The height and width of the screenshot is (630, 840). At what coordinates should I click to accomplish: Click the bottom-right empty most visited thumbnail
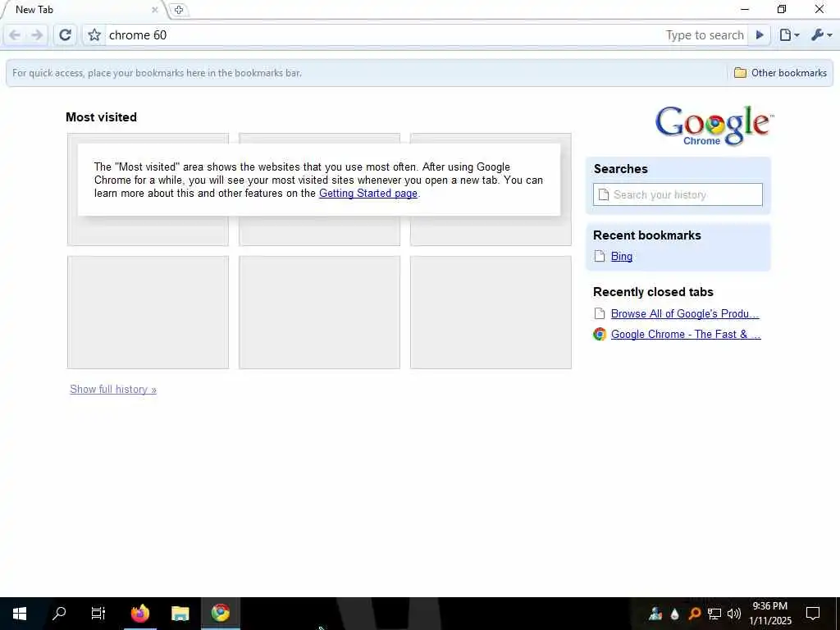pos(491,313)
